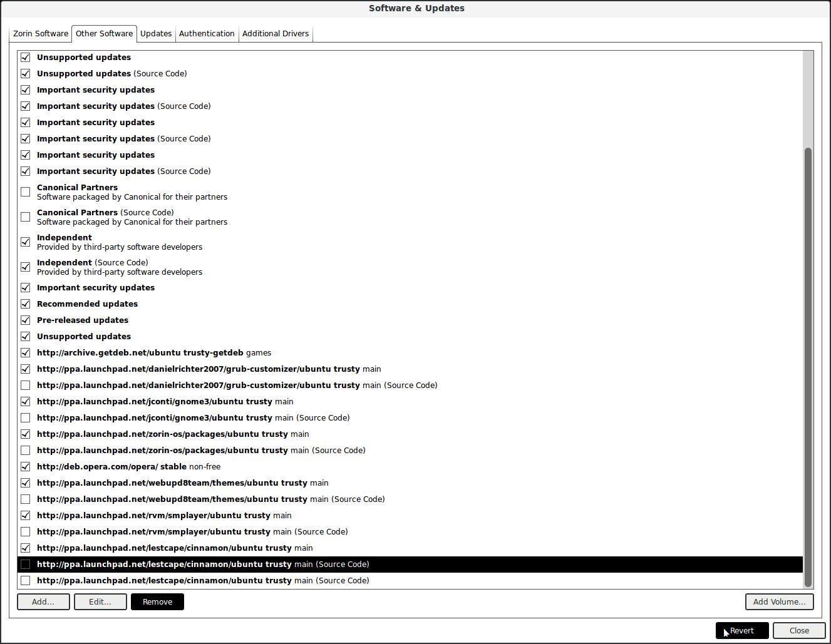Click the Add... button

point(43,602)
